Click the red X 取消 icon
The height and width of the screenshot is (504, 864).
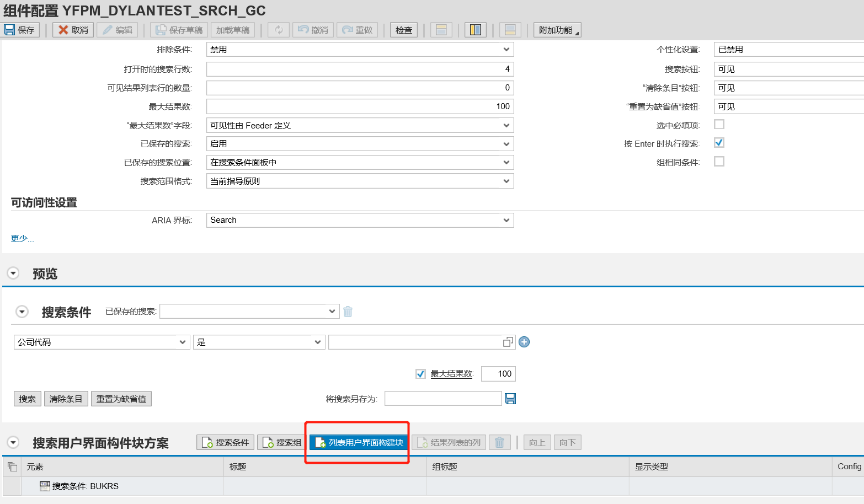(62, 29)
